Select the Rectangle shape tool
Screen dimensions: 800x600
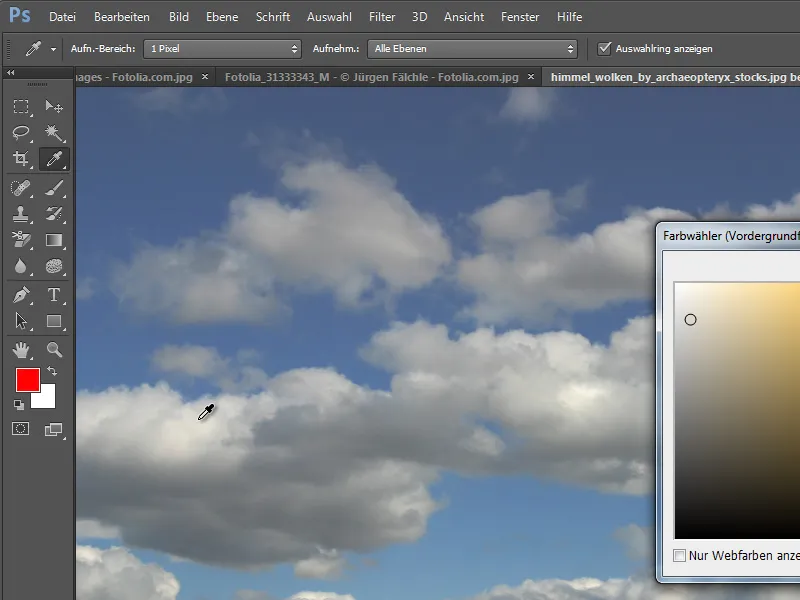point(54,321)
